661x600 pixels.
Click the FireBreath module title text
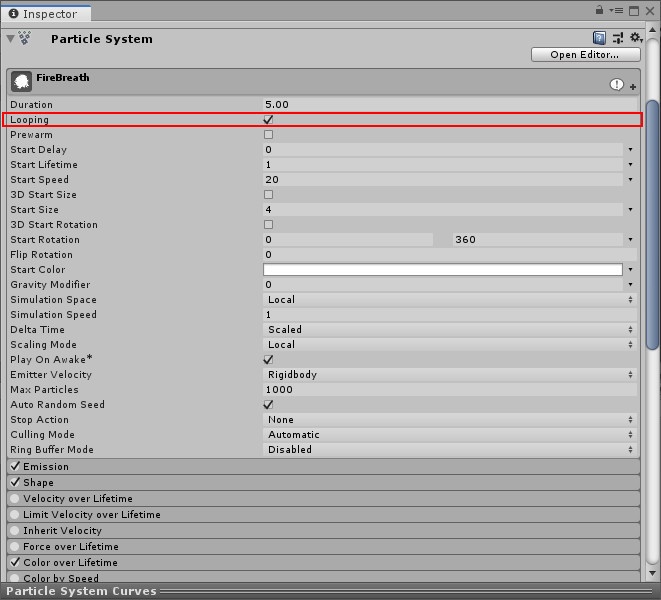pos(63,78)
